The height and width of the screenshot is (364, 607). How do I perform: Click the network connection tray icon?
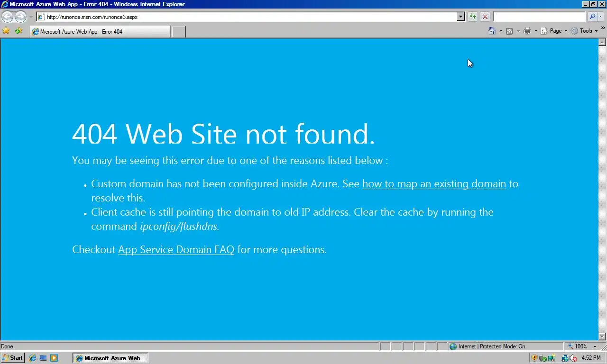click(565, 358)
